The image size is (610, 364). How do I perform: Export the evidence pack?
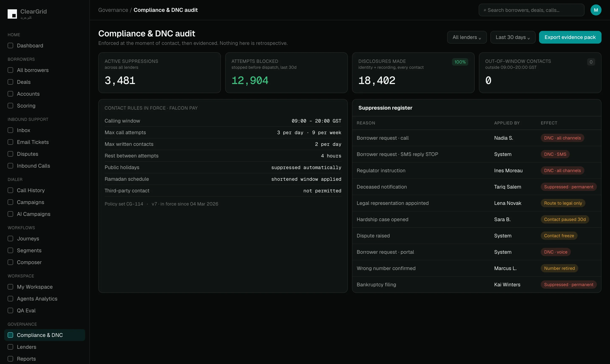tap(570, 37)
